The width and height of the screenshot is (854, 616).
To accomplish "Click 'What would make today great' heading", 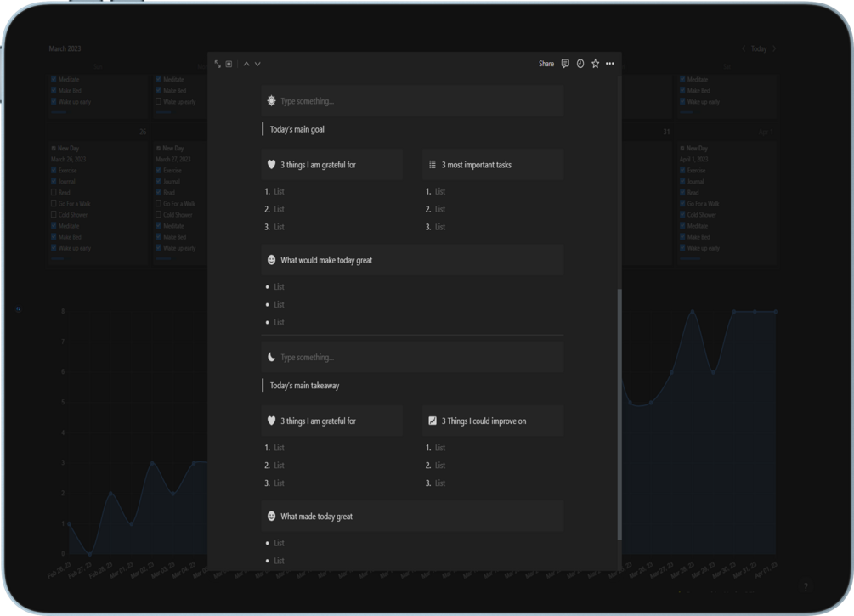I will point(326,260).
